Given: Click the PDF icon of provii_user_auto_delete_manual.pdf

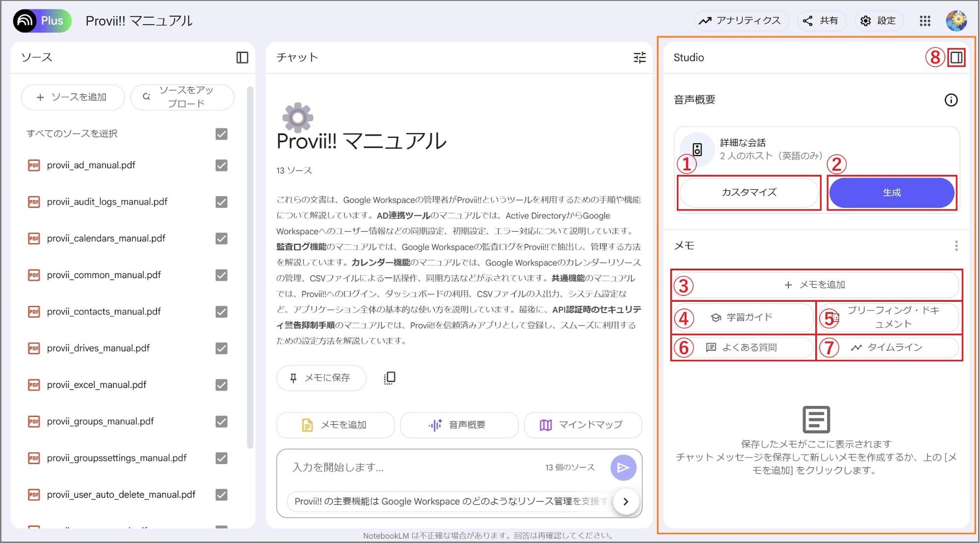Looking at the screenshot, I should (x=34, y=494).
